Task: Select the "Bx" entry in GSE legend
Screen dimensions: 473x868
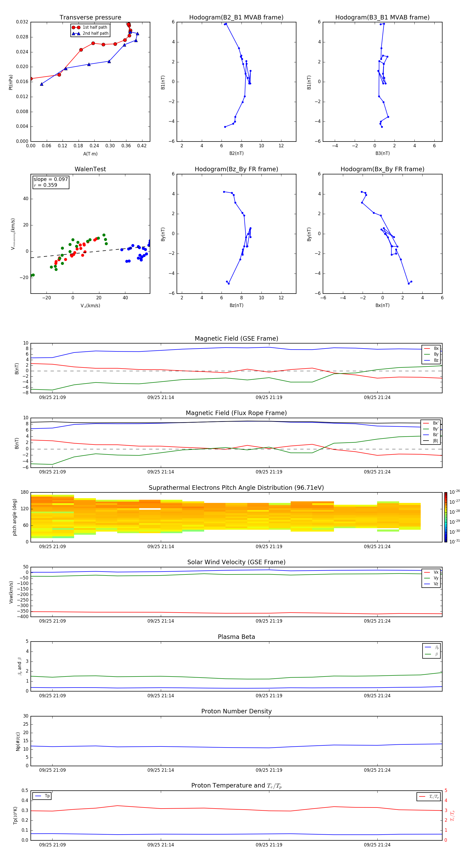Action: [x=431, y=349]
